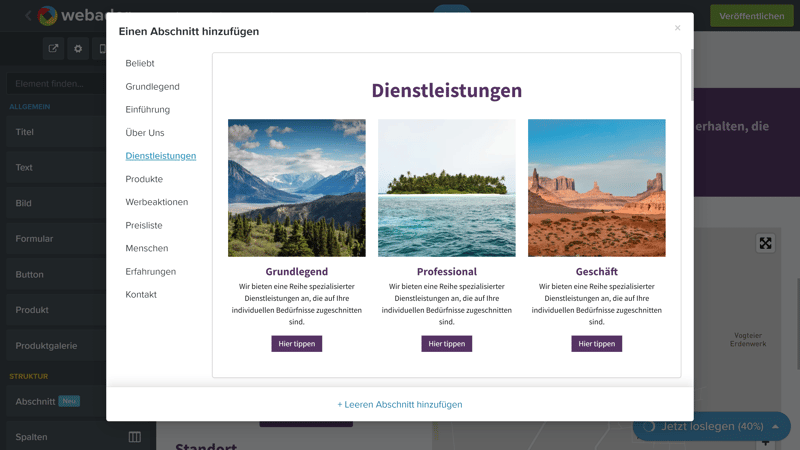Image resolution: width=800 pixels, height=450 pixels.
Task: Open the external preview icon
Action: pyautogui.click(x=53, y=48)
